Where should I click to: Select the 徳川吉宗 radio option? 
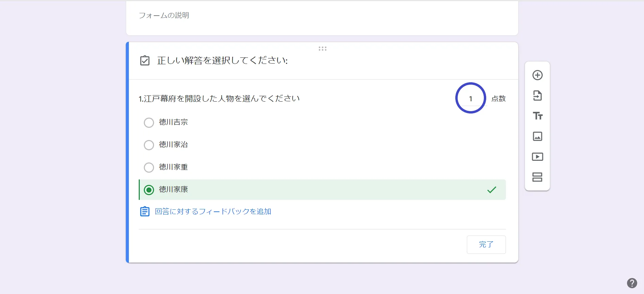149,122
